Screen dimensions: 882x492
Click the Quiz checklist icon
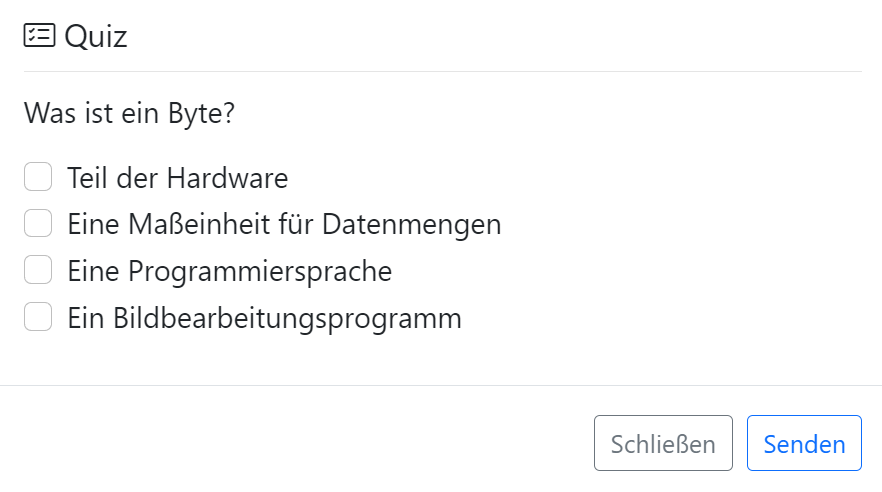39,36
